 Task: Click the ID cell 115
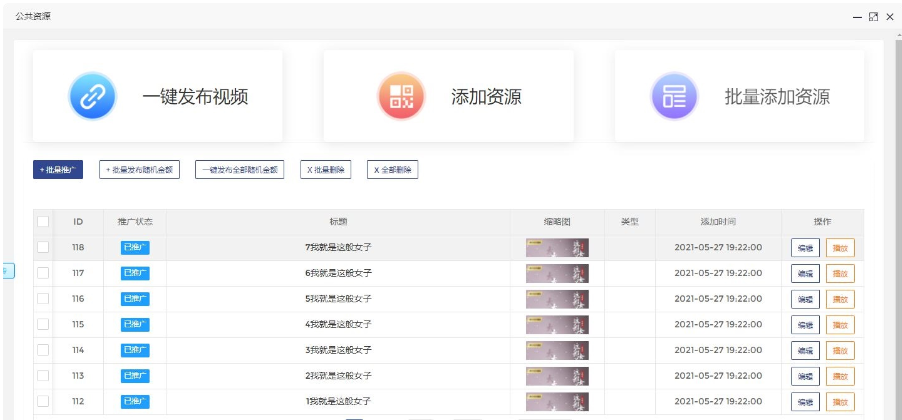pos(78,324)
